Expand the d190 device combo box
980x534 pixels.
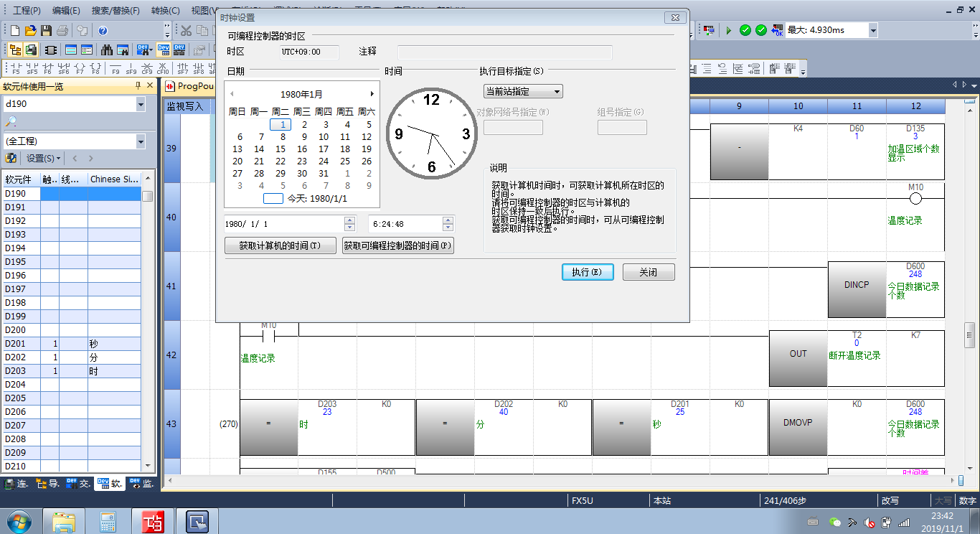140,105
